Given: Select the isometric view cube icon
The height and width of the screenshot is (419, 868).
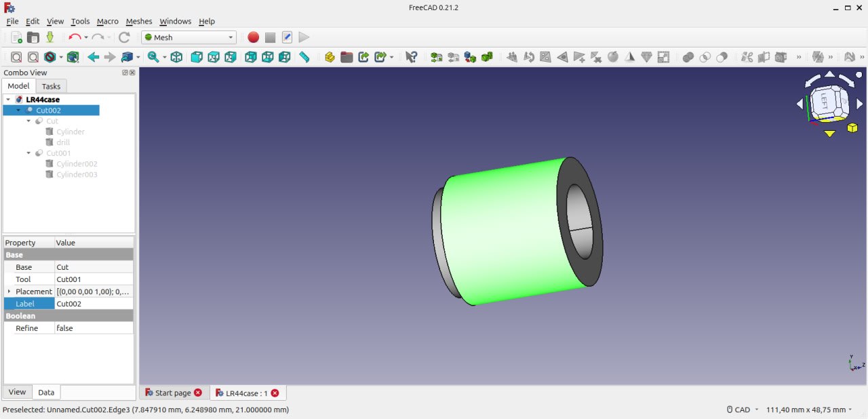Looking at the screenshot, I should pyautogui.click(x=176, y=57).
